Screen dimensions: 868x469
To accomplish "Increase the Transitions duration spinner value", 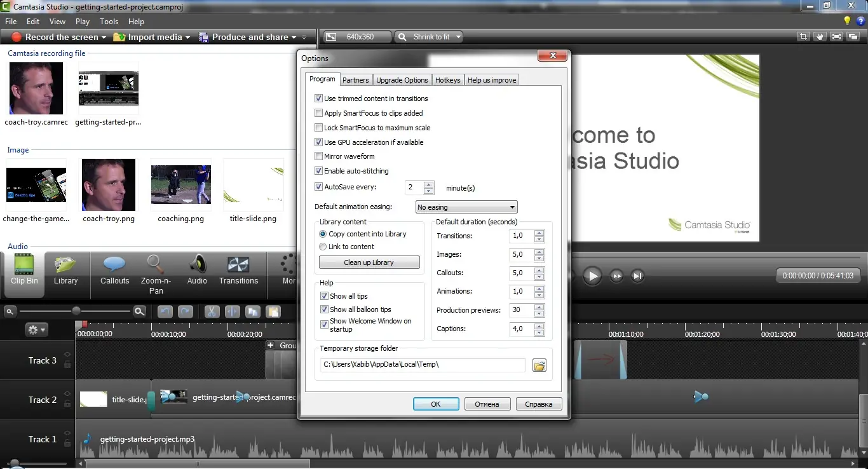I will 539,233.
